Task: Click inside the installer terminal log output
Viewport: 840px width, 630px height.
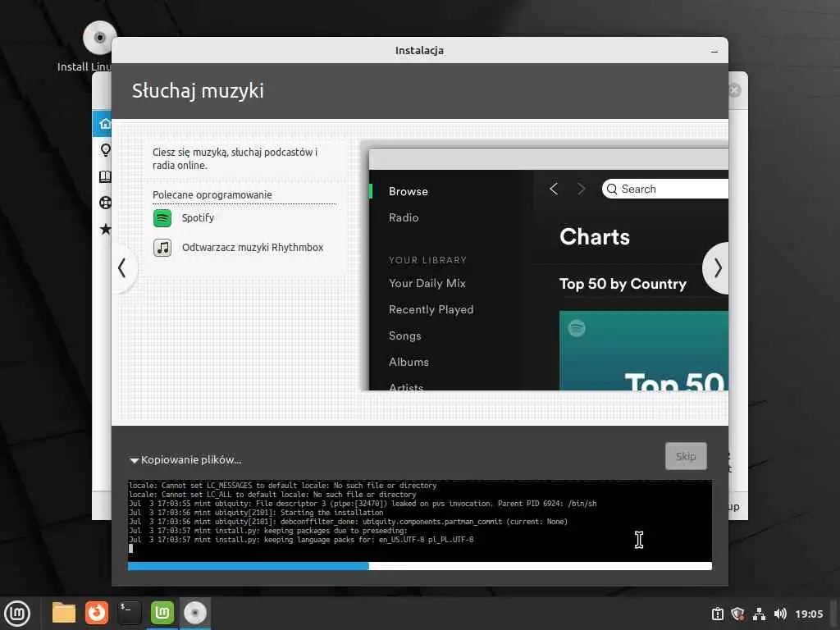Action: pyautogui.click(x=419, y=521)
